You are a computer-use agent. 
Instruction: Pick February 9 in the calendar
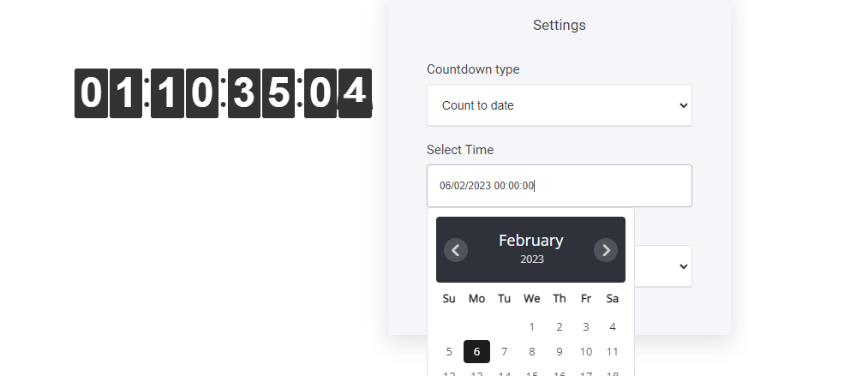[559, 351]
